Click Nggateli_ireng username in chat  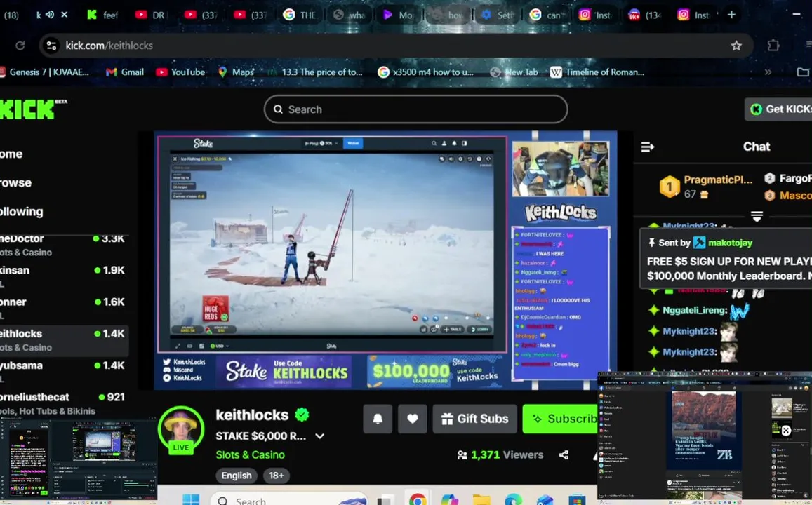(695, 311)
